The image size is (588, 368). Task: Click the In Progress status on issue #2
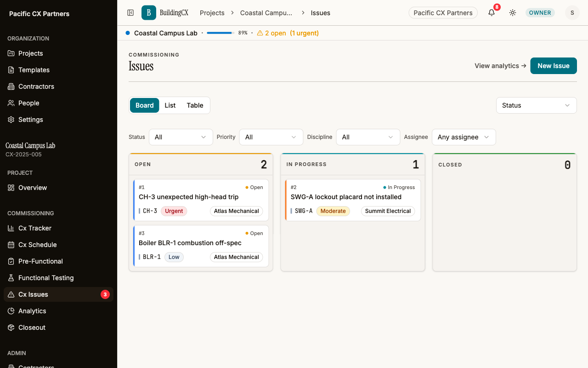[399, 187]
